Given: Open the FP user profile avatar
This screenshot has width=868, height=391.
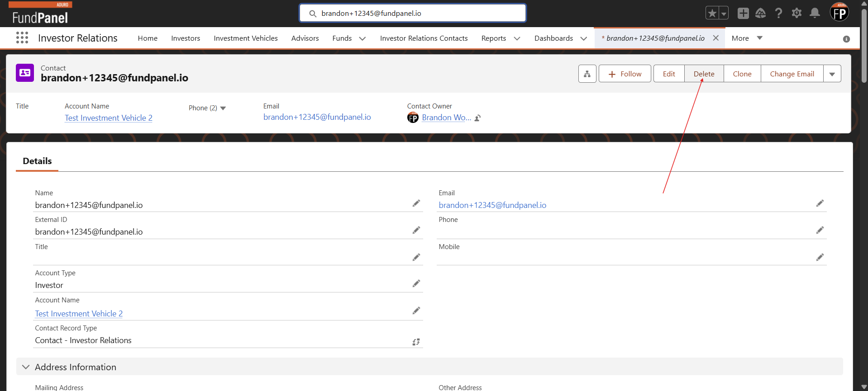Looking at the screenshot, I should (x=839, y=13).
